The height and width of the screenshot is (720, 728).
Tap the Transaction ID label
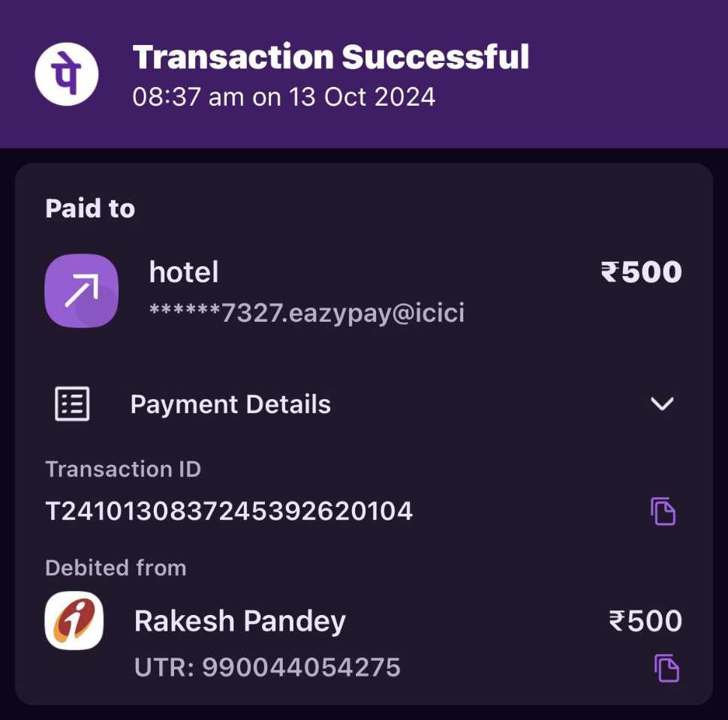tap(123, 469)
